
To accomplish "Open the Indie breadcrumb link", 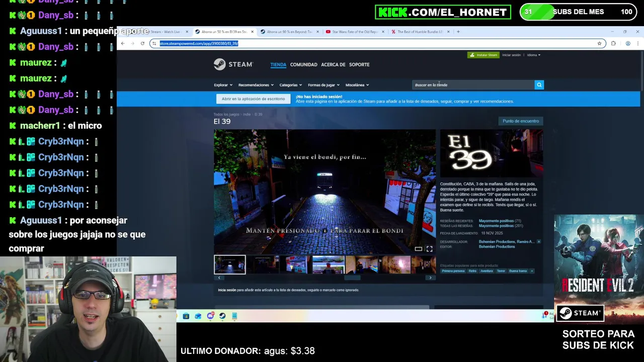I will click(247, 115).
